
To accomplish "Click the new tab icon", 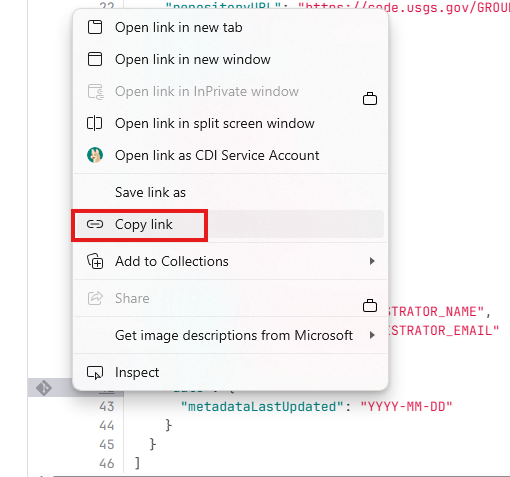I will [95, 27].
